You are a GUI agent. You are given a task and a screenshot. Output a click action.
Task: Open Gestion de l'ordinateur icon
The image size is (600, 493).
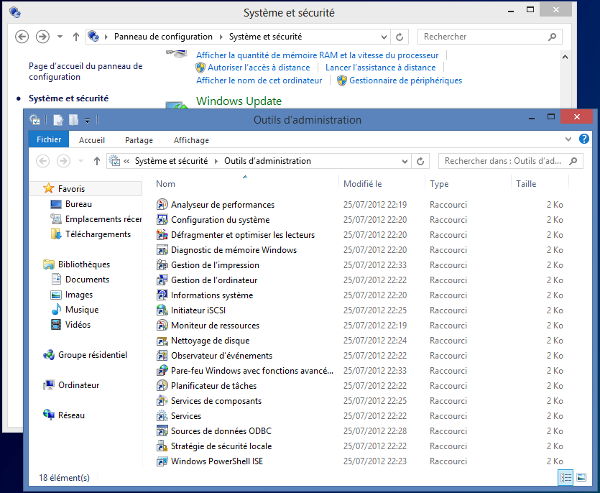[x=162, y=280]
